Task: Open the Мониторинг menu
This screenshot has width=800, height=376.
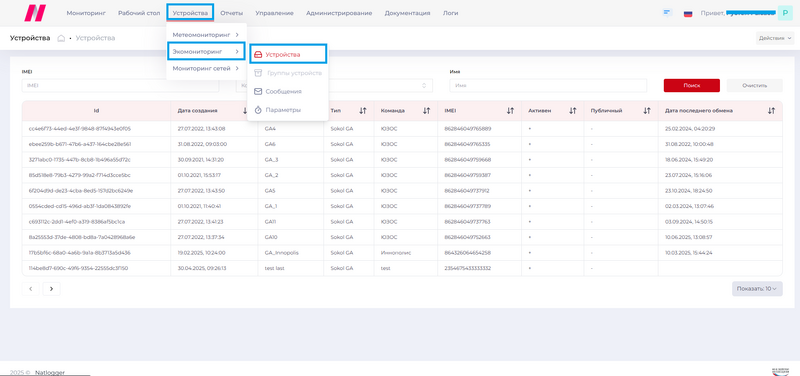Action: [86, 13]
